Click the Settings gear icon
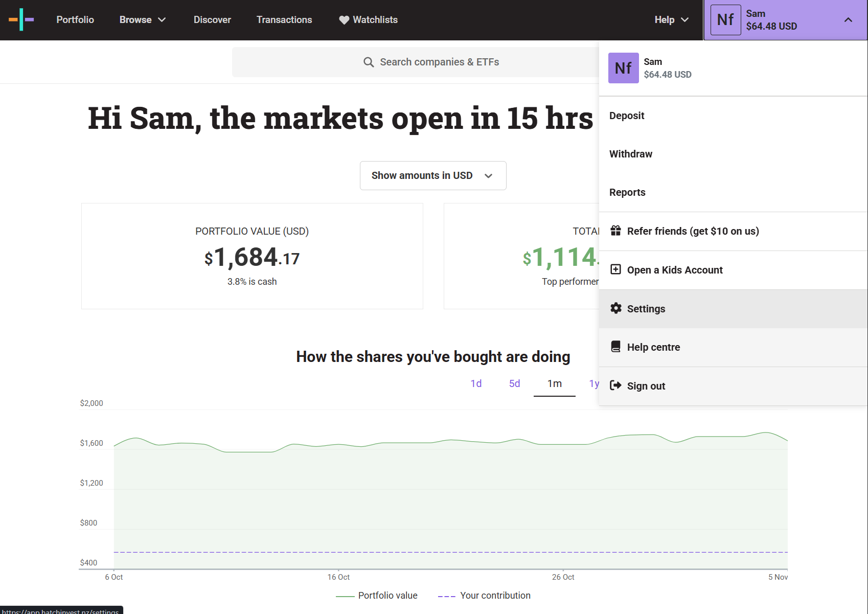868x614 pixels. (616, 308)
